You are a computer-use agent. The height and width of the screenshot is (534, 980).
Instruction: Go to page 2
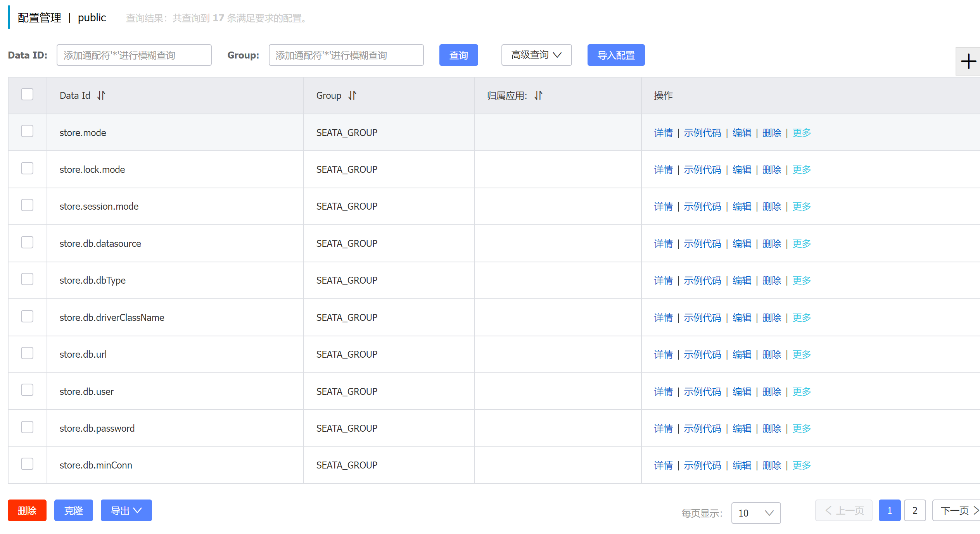915,510
